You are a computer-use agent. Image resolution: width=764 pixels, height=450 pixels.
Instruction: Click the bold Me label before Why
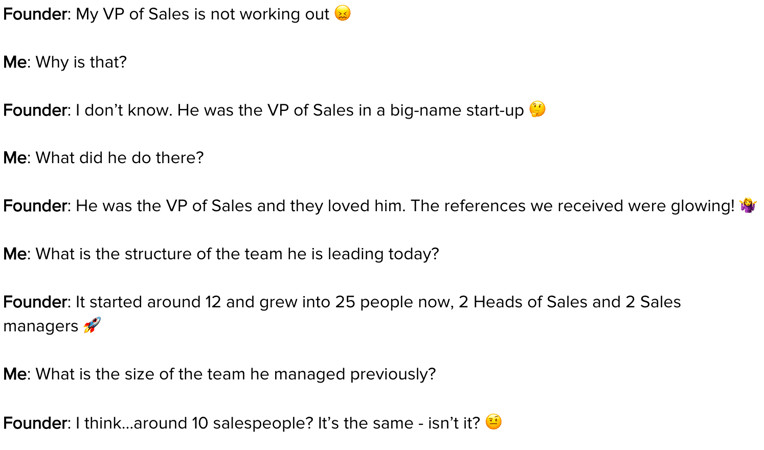15,62
